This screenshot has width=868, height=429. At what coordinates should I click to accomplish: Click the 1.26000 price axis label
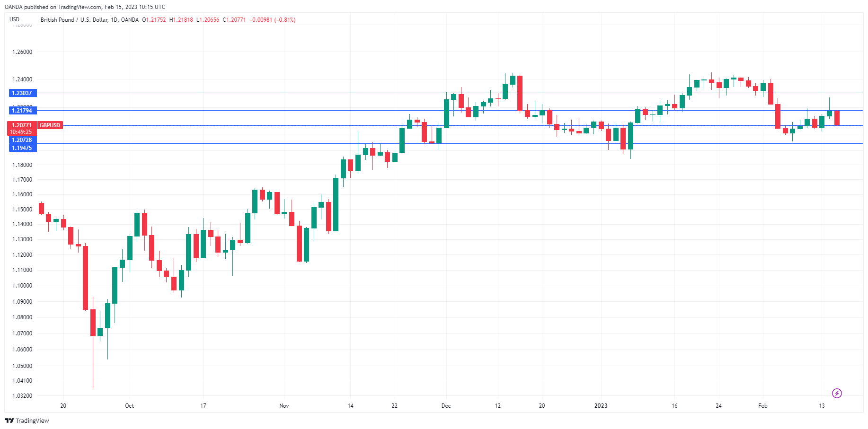pyautogui.click(x=22, y=52)
